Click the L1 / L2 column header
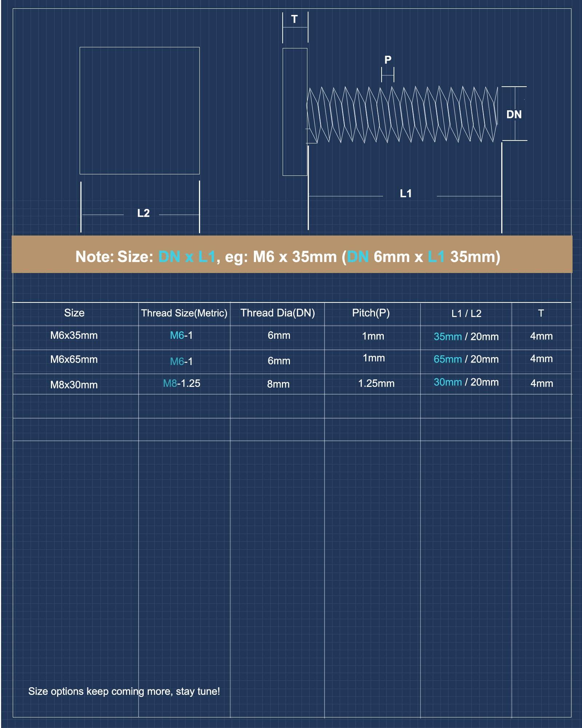Viewport: 582px width, 728px height. tap(466, 313)
